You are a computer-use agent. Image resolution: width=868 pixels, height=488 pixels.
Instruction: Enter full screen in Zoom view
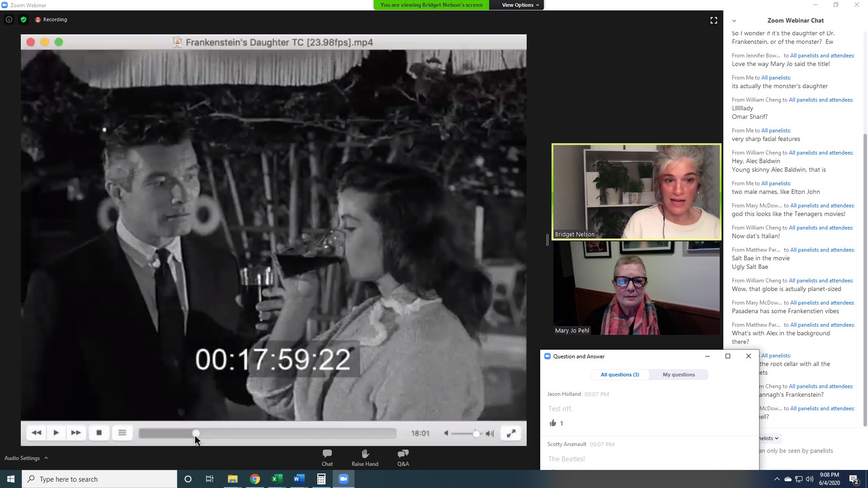click(x=713, y=20)
